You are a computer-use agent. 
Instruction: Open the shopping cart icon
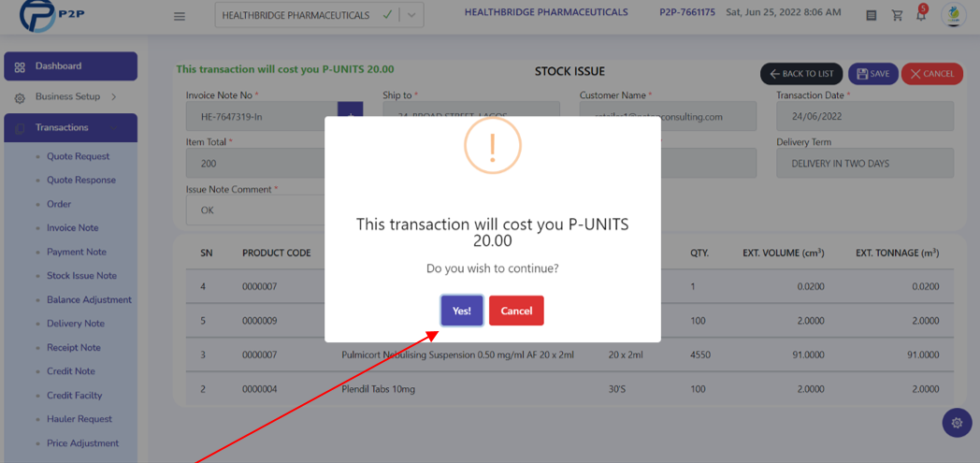898,16
